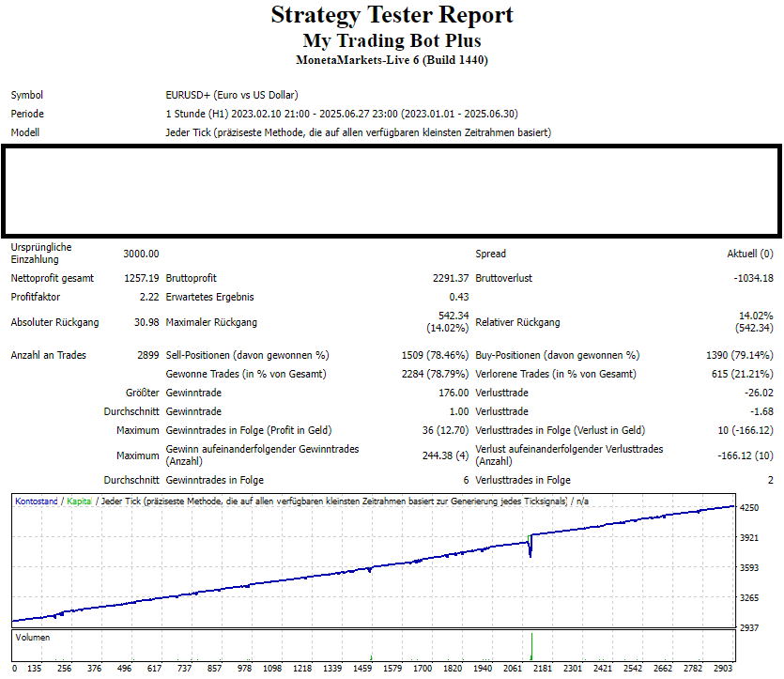Click the Gewonne Trades (in % von Gesamt) label
The image size is (784, 679).
245,374
